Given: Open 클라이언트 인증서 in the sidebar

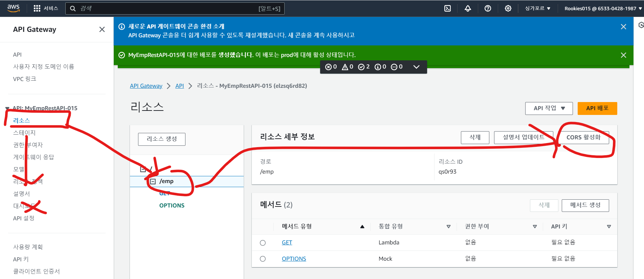Looking at the screenshot, I should 37,271.
